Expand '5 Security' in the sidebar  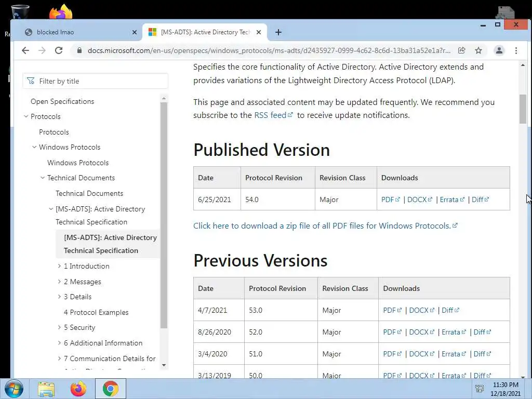[x=59, y=327]
